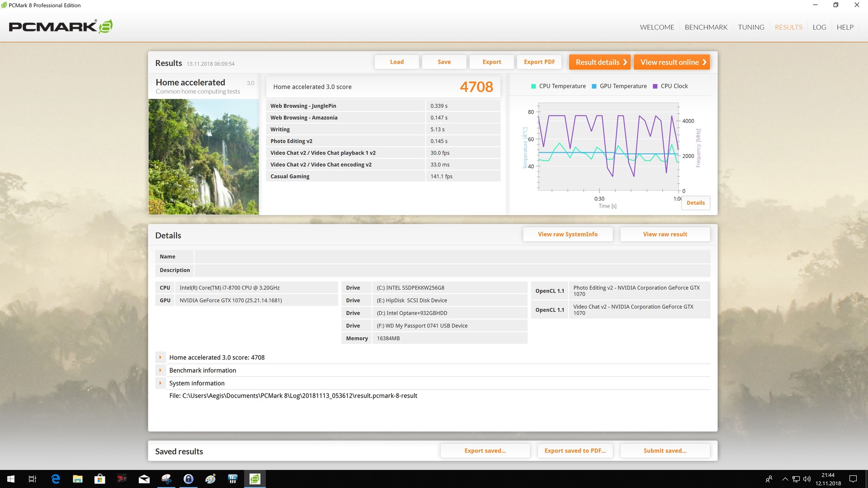Open the notification center icon
Viewport: 868px width, 488px height.
point(853,479)
